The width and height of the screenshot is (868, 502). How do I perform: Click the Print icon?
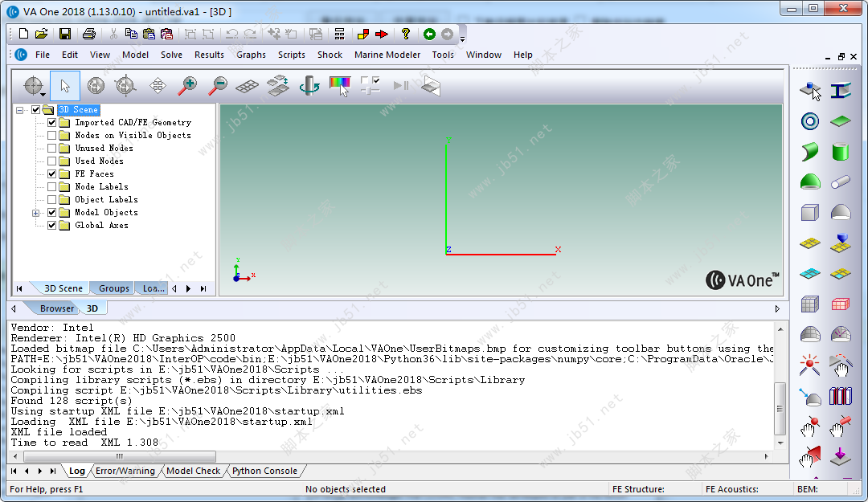(x=88, y=35)
